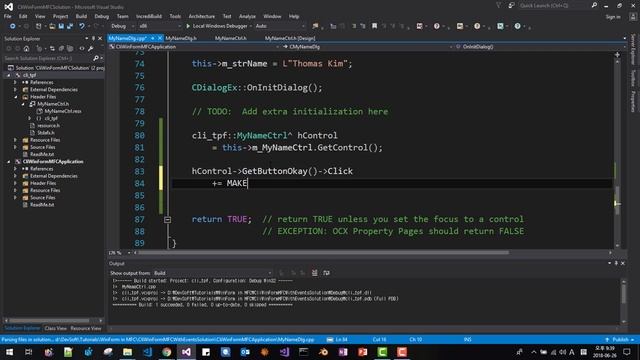Select resource.h in Solution Explorer
Image resolution: width=640 pixels, height=360 pixels.
click(x=48, y=126)
